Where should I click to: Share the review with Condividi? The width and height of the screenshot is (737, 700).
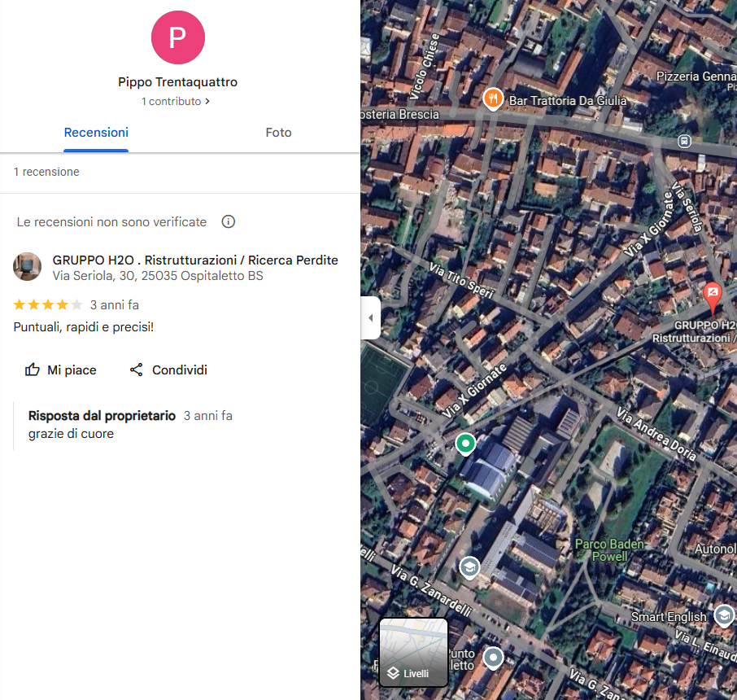coord(168,370)
